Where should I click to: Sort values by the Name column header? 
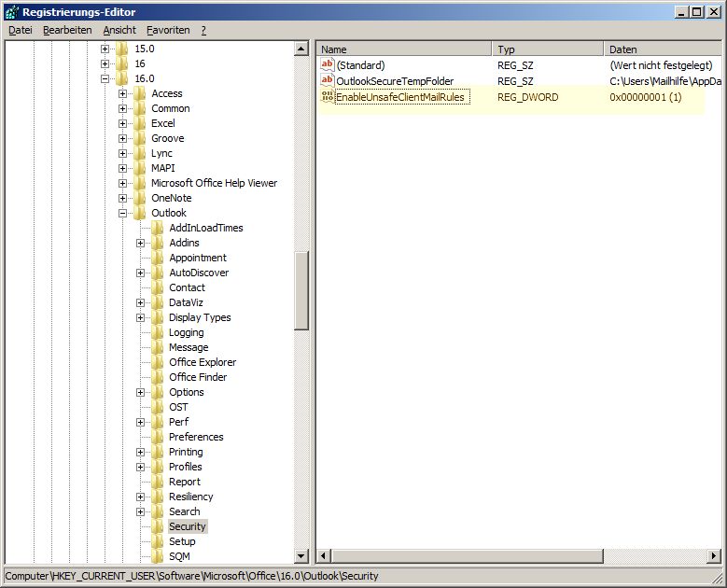(x=404, y=49)
